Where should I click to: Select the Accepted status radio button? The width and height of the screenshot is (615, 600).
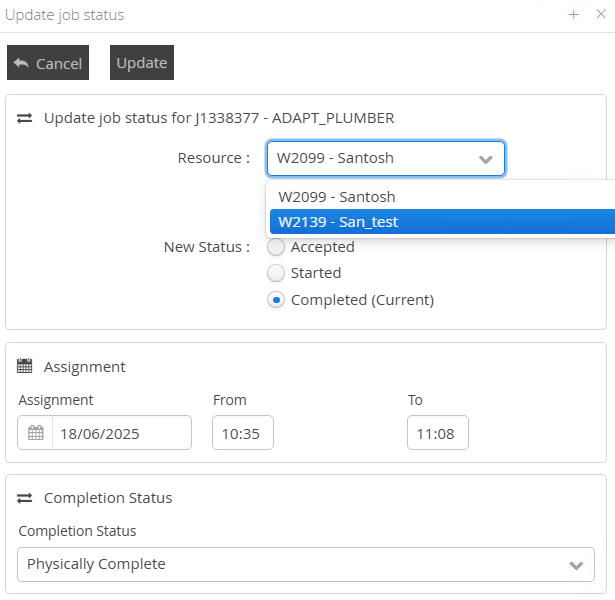point(276,247)
